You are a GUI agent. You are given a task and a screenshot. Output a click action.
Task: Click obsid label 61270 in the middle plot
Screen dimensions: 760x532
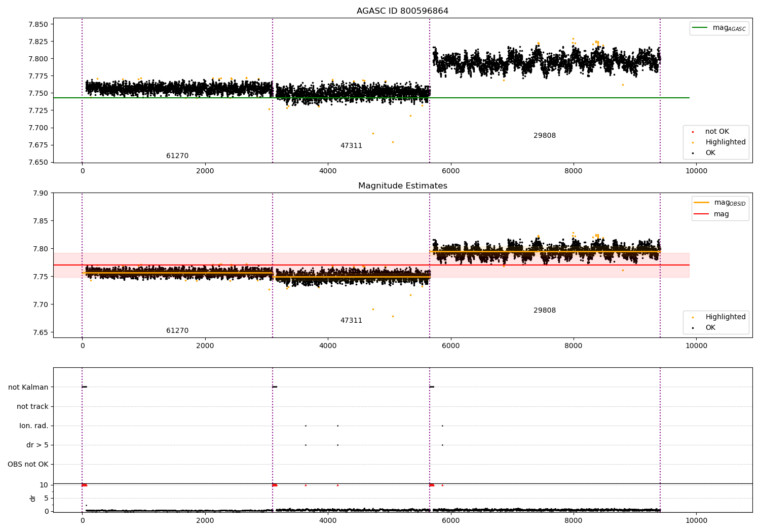(x=177, y=331)
